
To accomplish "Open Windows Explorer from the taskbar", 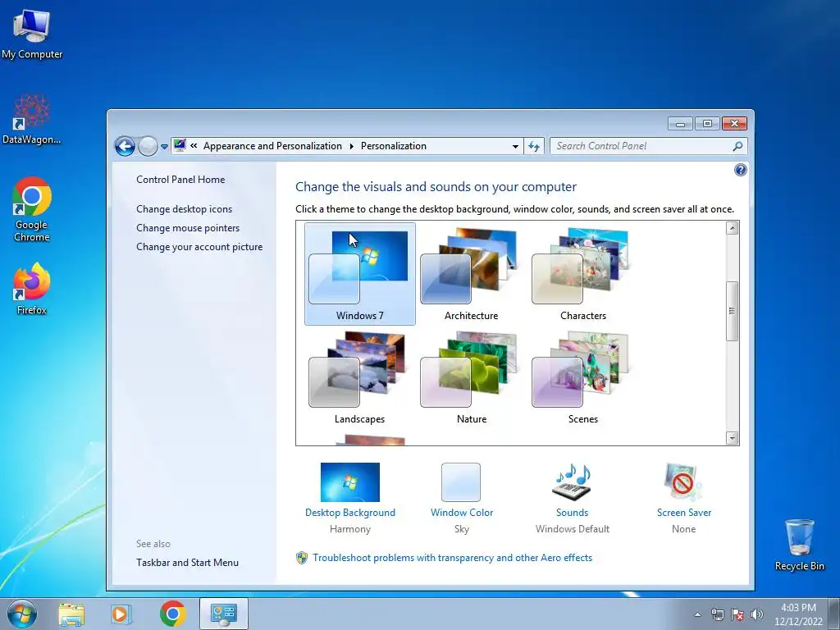I will [71, 614].
